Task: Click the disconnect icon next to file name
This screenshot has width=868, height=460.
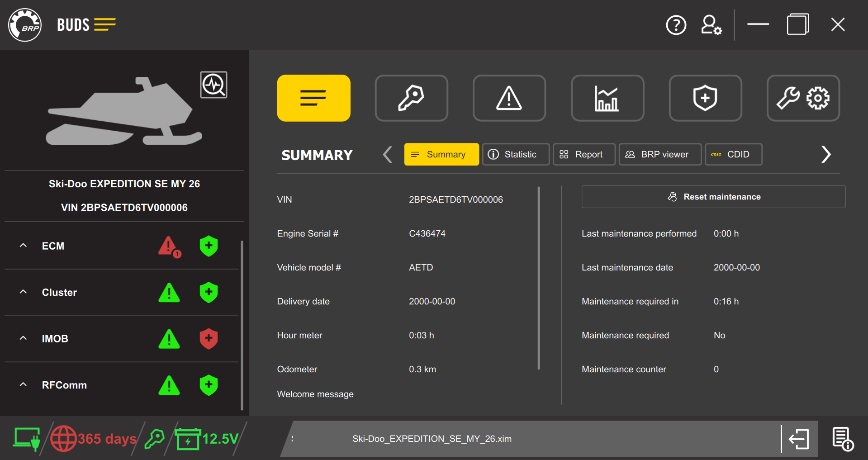Action: tap(799, 438)
